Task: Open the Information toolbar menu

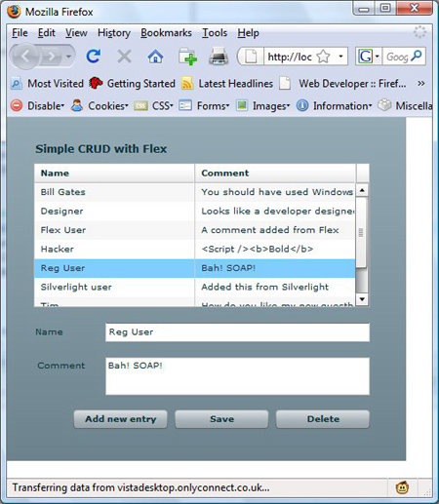Action: [334, 105]
